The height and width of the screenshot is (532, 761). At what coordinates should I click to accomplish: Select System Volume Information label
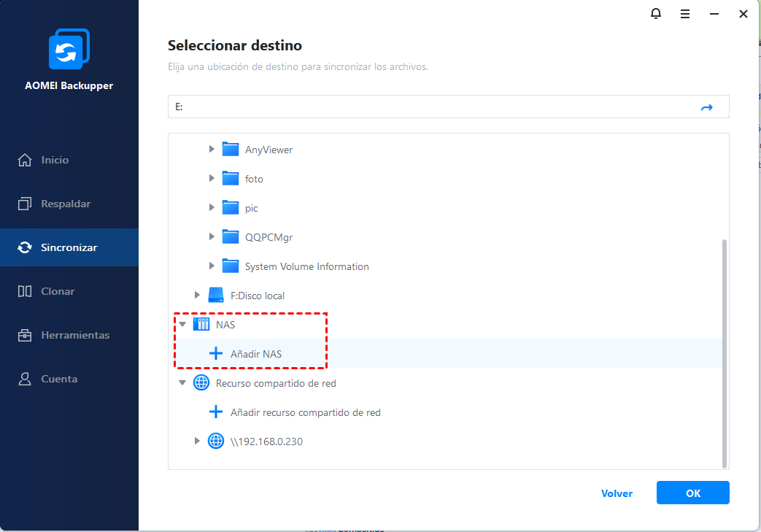click(x=306, y=266)
